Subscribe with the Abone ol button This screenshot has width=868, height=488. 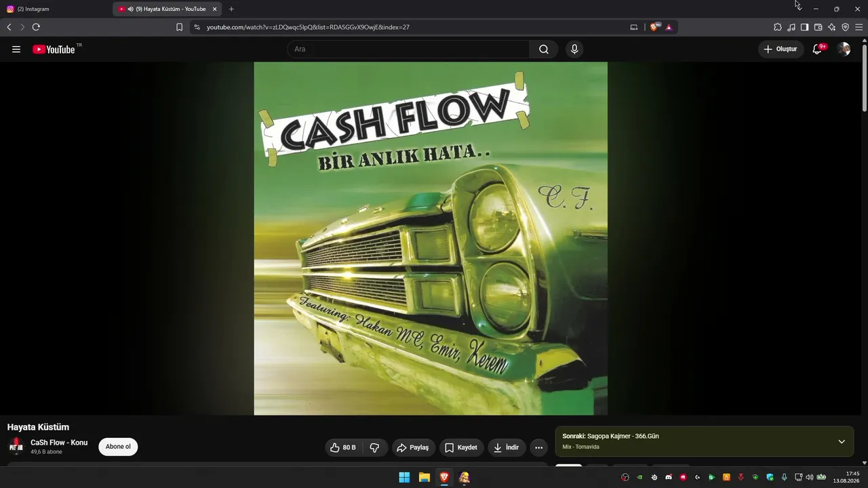pyautogui.click(x=118, y=447)
